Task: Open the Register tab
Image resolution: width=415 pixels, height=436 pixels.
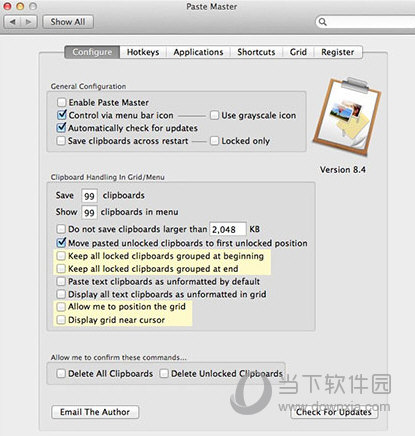Action: 338,52
